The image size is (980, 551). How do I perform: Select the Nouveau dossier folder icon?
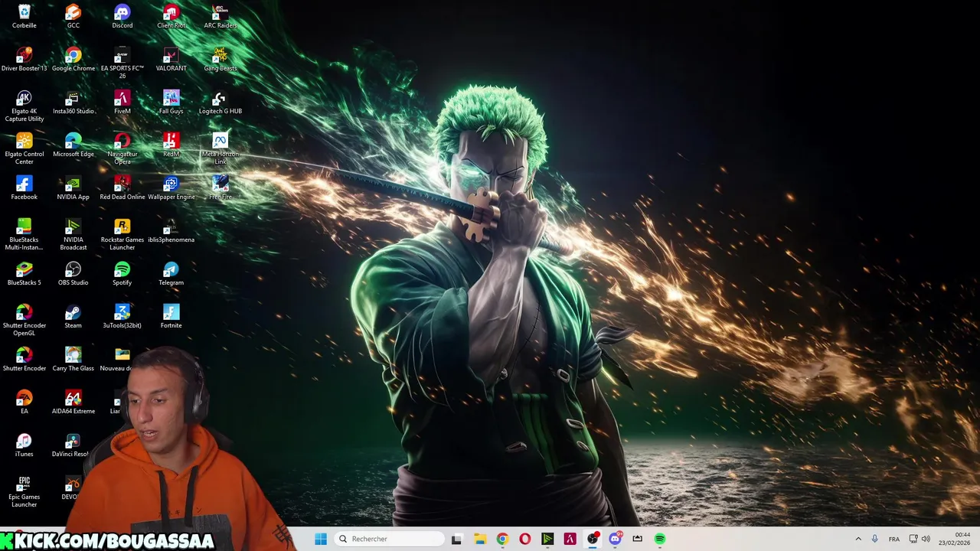pyautogui.click(x=119, y=360)
